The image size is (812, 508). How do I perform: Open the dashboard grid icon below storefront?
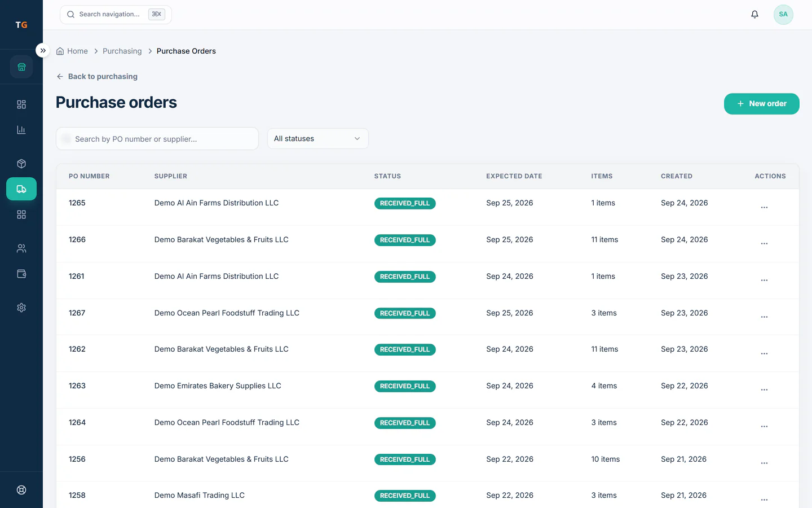click(x=21, y=104)
